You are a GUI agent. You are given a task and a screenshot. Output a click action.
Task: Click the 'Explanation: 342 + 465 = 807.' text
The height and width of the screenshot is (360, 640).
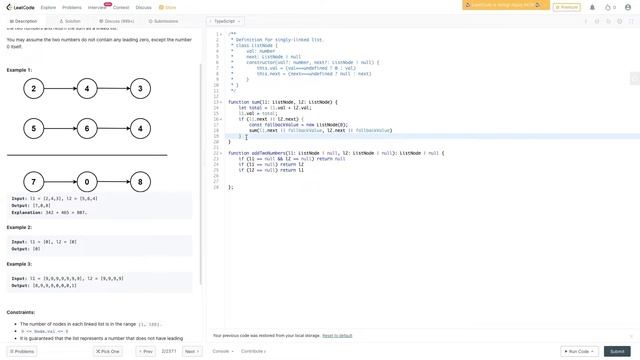49,213
